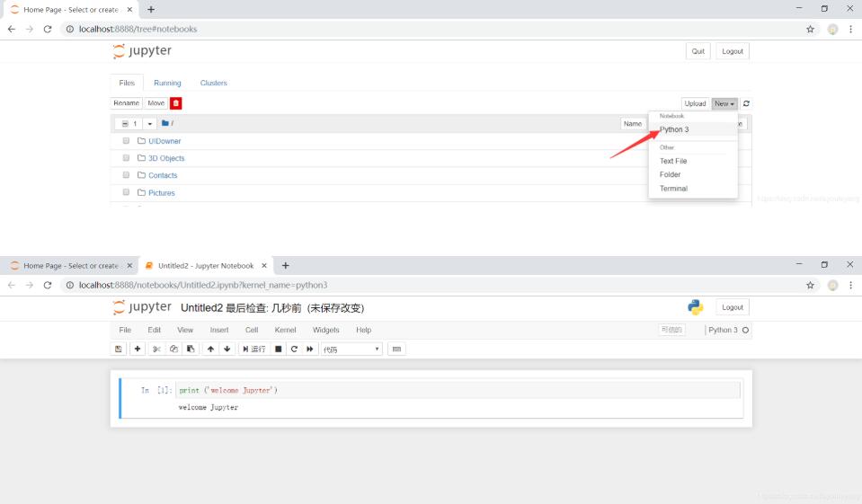862x504 pixels.
Task: Click the Rename button
Action: (x=127, y=103)
